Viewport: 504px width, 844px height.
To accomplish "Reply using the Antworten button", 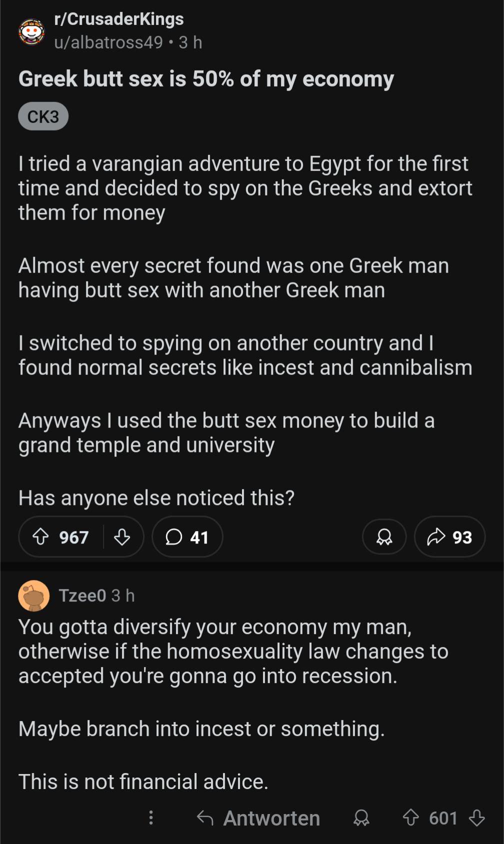I will click(x=258, y=818).
